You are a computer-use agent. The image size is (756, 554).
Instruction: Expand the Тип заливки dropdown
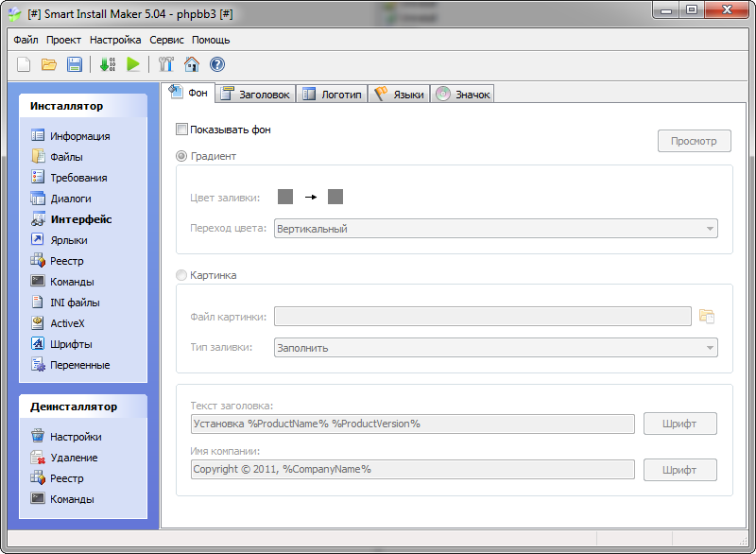710,347
